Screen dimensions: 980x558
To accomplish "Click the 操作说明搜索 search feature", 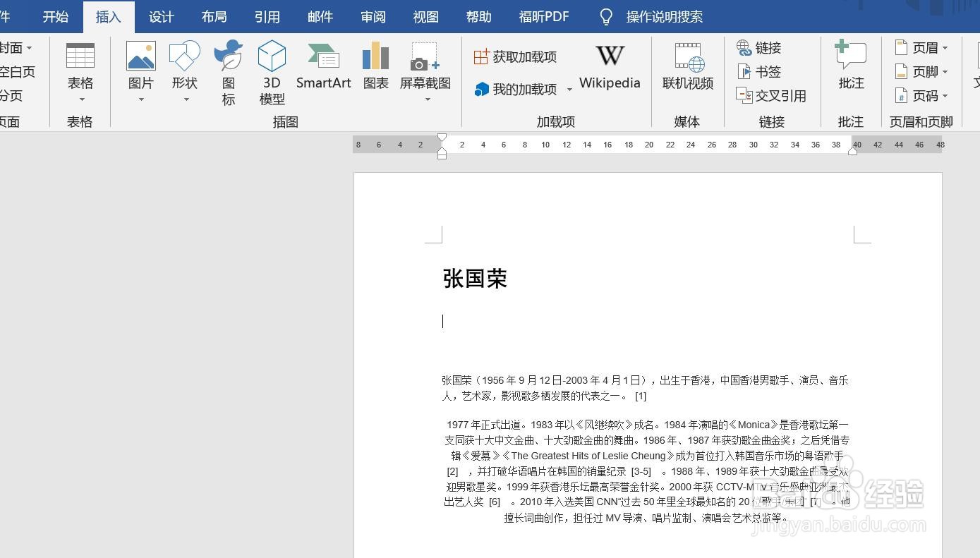I will pyautogui.click(x=664, y=16).
